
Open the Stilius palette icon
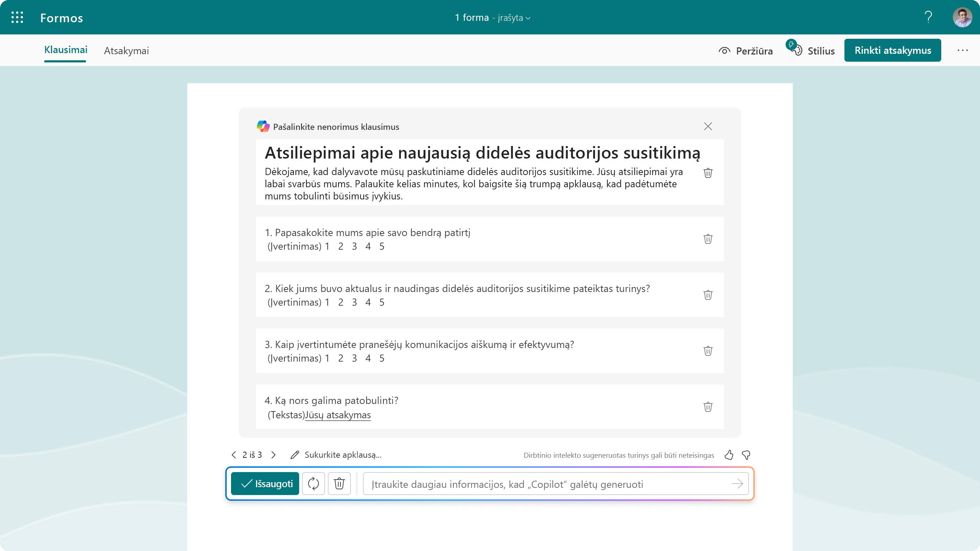click(x=794, y=48)
